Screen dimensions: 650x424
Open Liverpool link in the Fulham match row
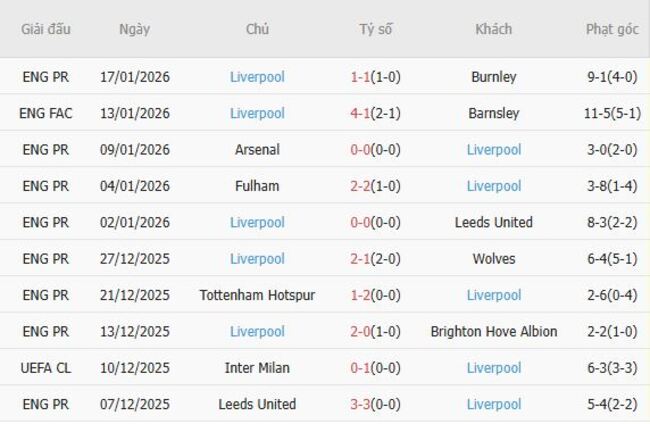(x=493, y=186)
